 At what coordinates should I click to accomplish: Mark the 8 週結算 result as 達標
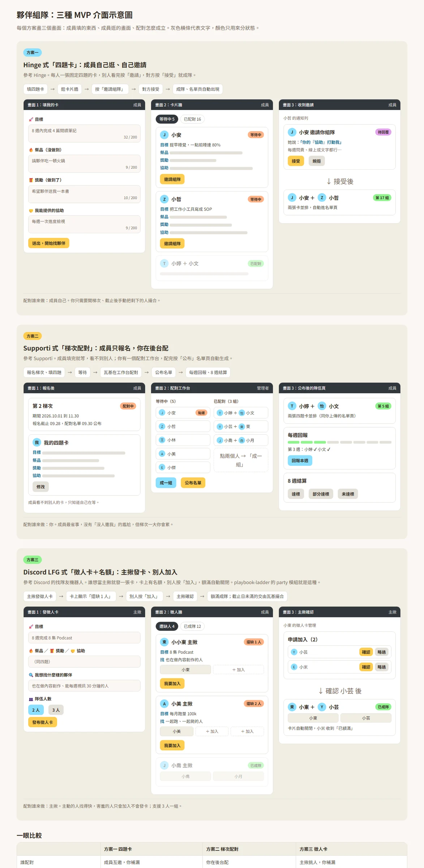click(296, 494)
